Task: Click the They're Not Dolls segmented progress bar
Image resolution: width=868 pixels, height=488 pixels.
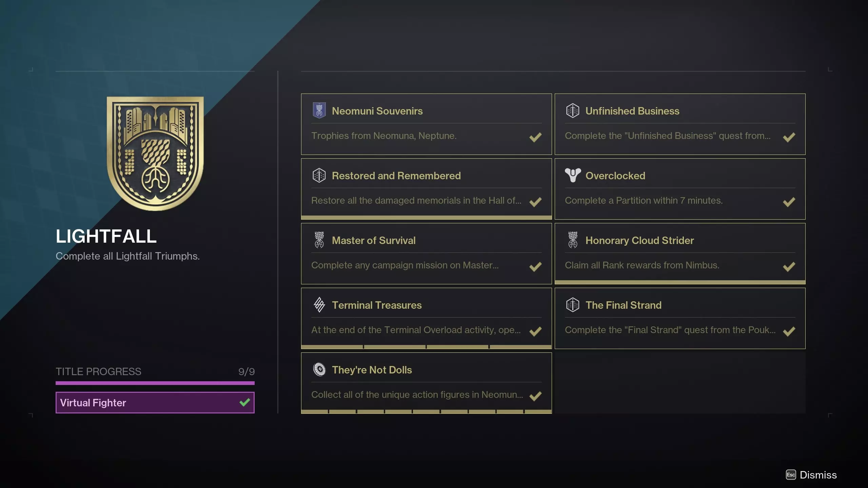Action: point(426,411)
